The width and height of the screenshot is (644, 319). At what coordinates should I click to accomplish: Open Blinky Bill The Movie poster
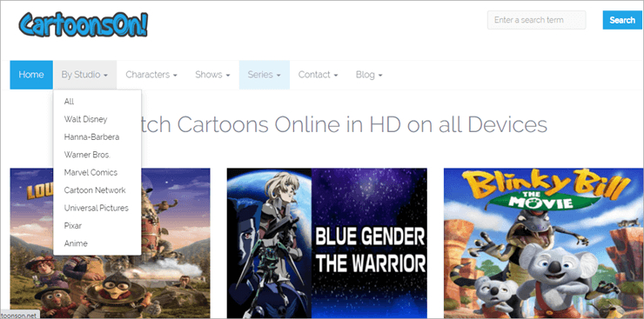click(x=543, y=243)
